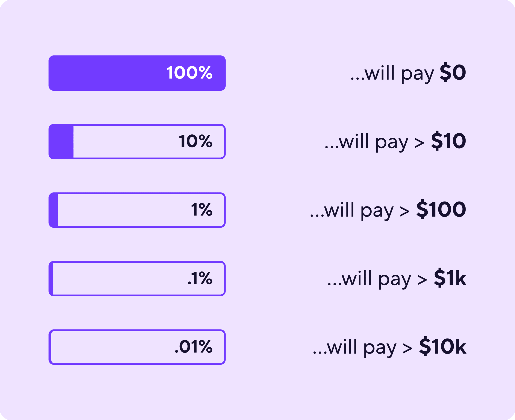Image resolution: width=515 pixels, height=420 pixels.
Task: Click the '100%' label text
Action: point(189,72)
